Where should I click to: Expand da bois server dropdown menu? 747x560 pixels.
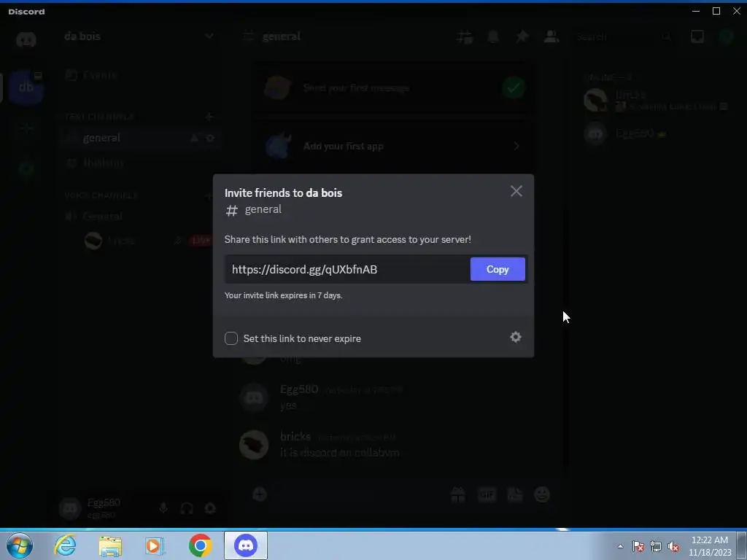tap(209, 36)
